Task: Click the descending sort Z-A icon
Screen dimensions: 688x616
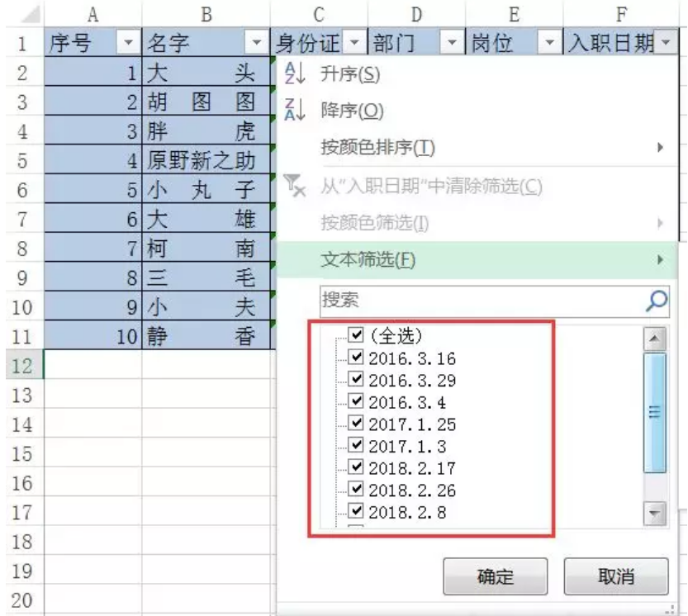Action: click(294, 110)
